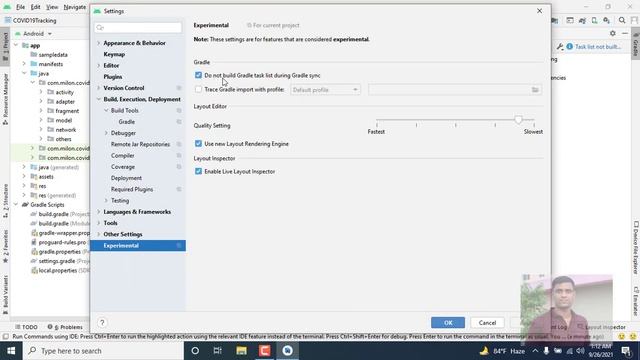Toggle Do not build Gradle task list checkbox
This screenshot has width=640, height=360.
[x=198, y=75]
